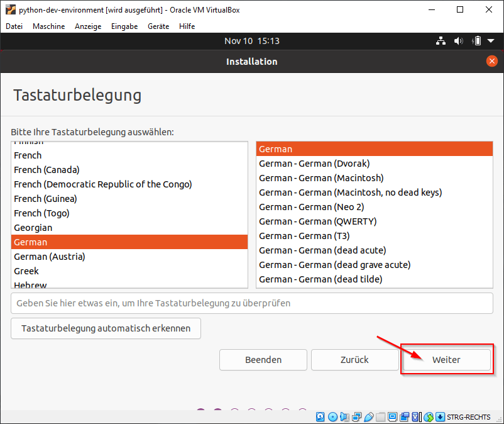Click the keyboard test input field
Screen dimensions: 504x424
251,303
